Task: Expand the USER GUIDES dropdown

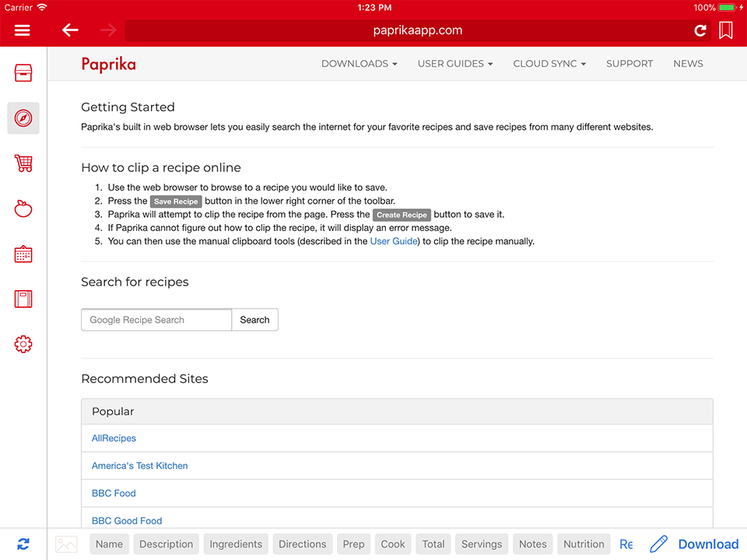Action: click(455, 64)
